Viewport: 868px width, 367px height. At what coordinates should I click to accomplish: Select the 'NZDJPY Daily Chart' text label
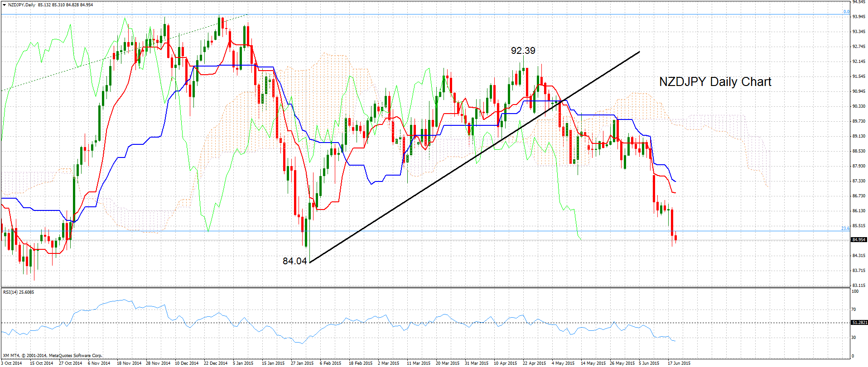(x=715, y=82)
